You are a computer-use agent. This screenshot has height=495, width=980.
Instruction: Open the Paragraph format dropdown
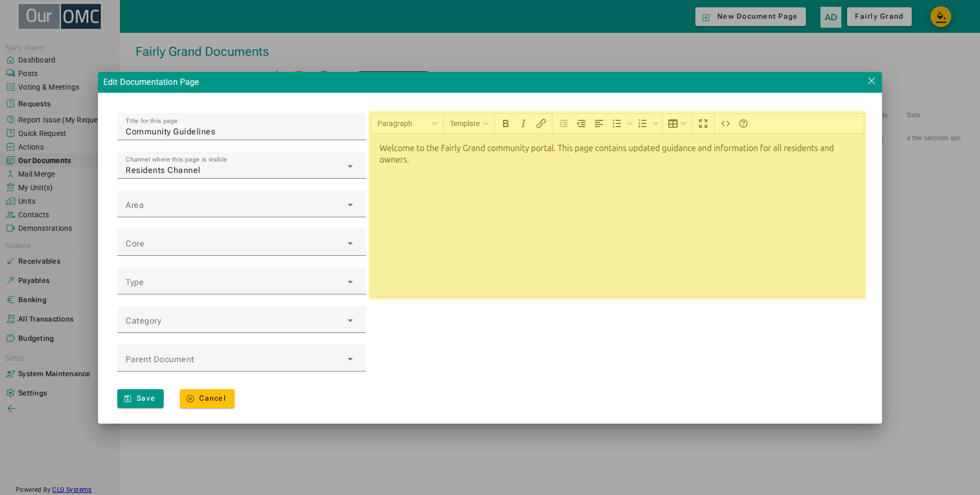(407, 123)
